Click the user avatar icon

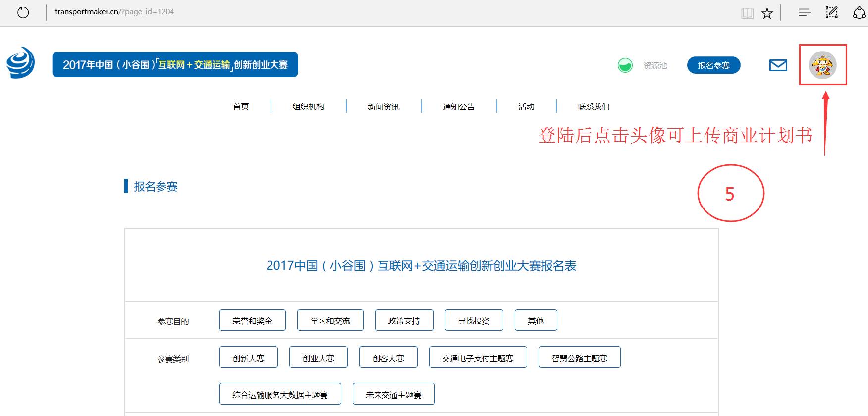point(822,65)
